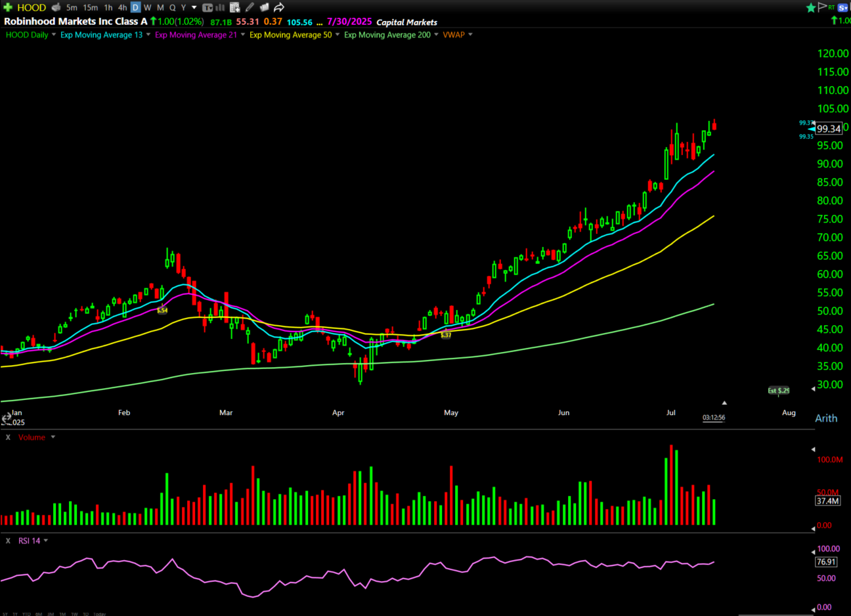Click the $.54 earnings marker on the chart
Image resolution: width=851 pixels, height=616 pixels.
(162, 311)
